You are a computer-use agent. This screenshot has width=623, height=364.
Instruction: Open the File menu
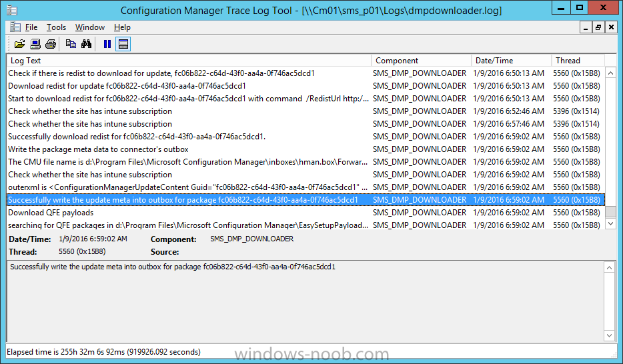tap(31, 27)
